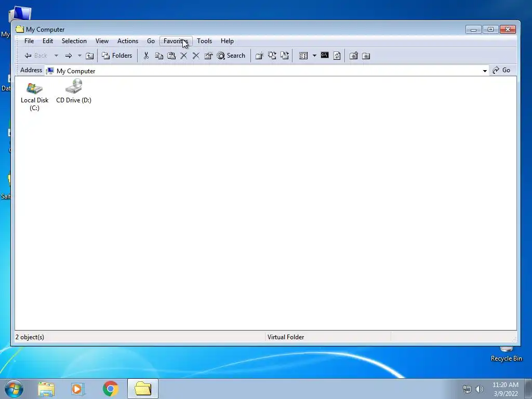Open the Forward history dropdown arrow
Viewport: 532px width, 399px height.
pyautogui.click(x=79, y=56)
